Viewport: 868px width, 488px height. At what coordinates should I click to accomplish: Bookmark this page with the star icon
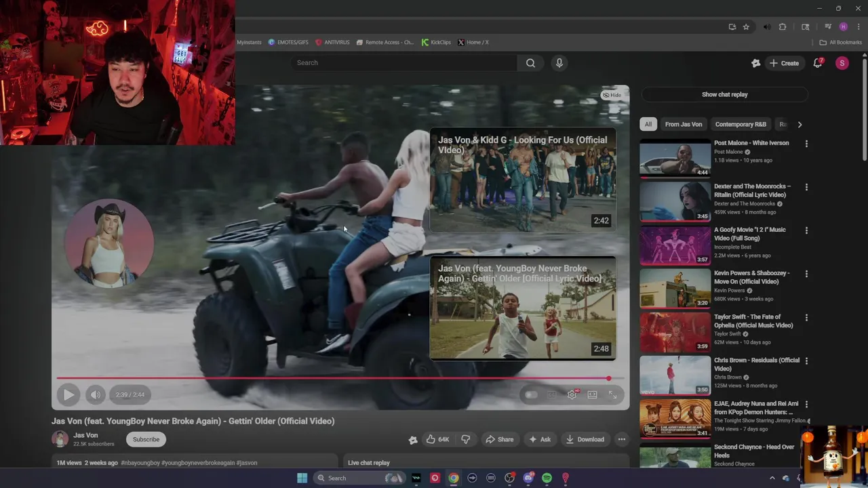(746, 27)
